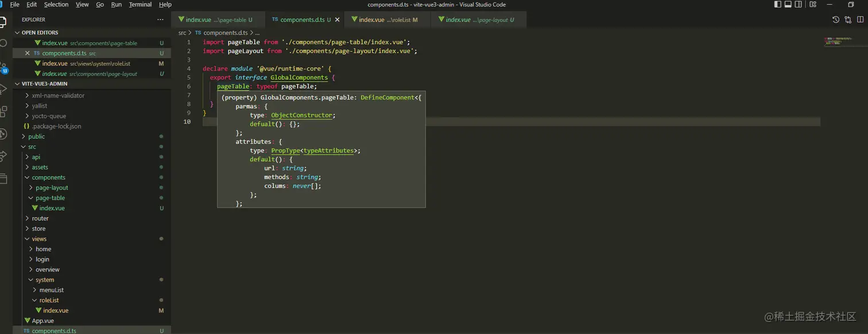Click Vue icon on the page-table tab
Viewport: 868px width, 334px height.
pyautogui.click(x=181, y=20)
